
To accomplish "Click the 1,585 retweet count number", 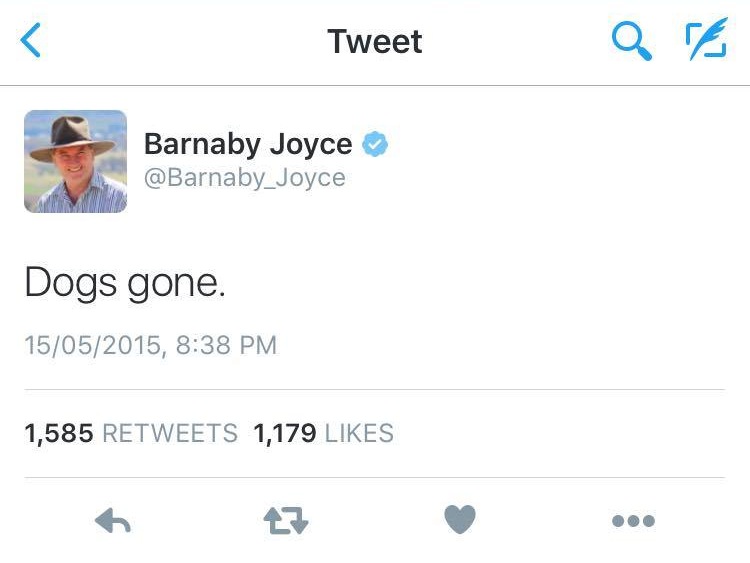I will pyautogui.click(x=59, y=433).
